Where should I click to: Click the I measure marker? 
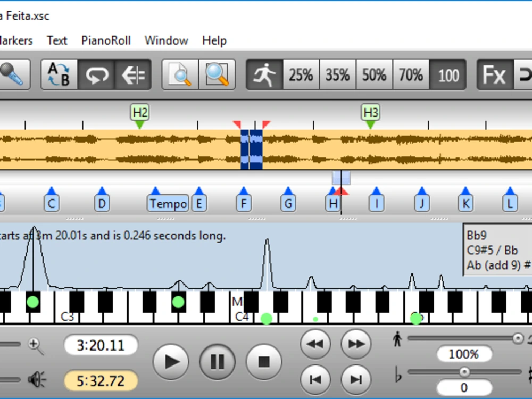(x=376, y=204)
